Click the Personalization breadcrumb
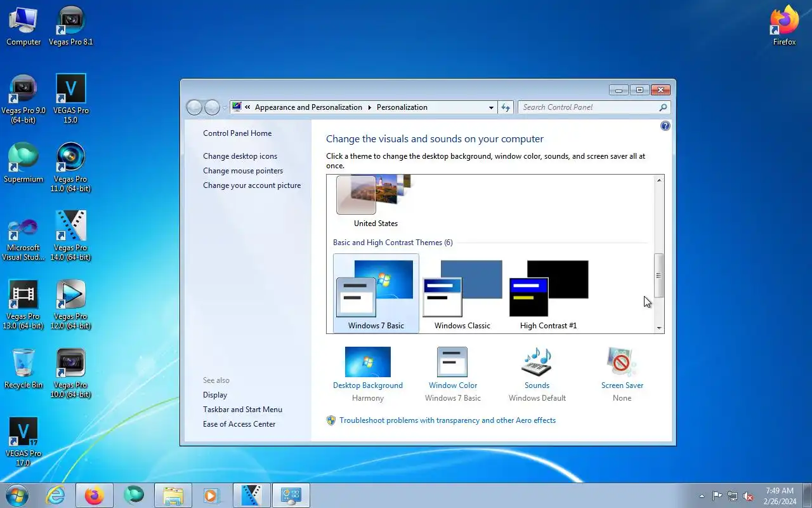The width and height of the screenshot is (812, 508). coord(402,107)
